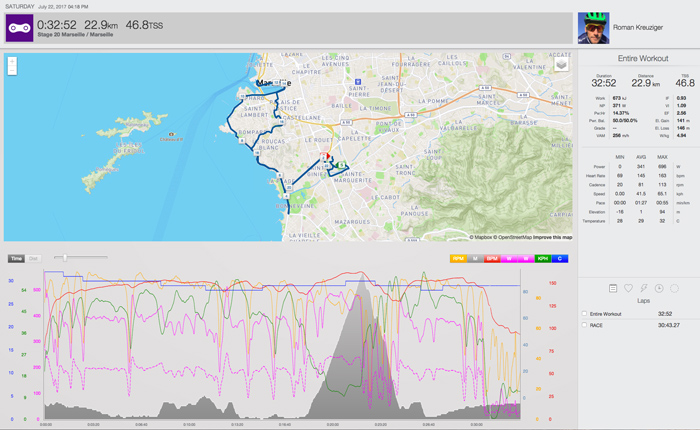Open the heart rate zones icon
Image resolution: width=700 pixels, height=430 pixels.
click(628, 288)
